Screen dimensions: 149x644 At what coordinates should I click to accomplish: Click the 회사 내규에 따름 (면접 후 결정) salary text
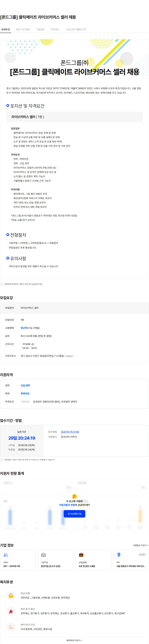point(36,336)
